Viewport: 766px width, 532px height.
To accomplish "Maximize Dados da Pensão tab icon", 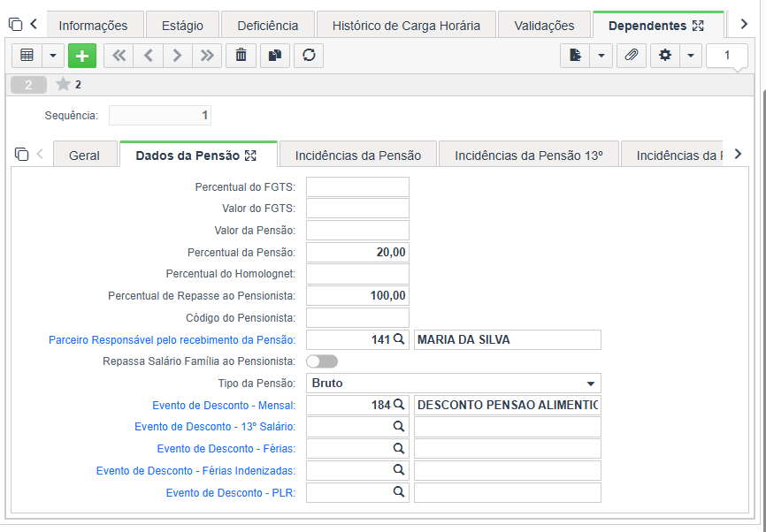I will point(250,156).
